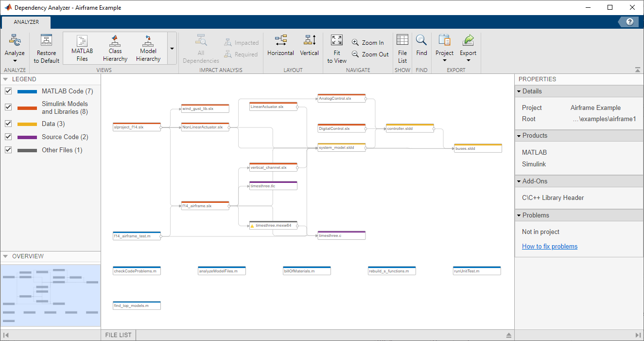Click Fit to View
This screenshot has height=341, width=644.
(337, 49)
